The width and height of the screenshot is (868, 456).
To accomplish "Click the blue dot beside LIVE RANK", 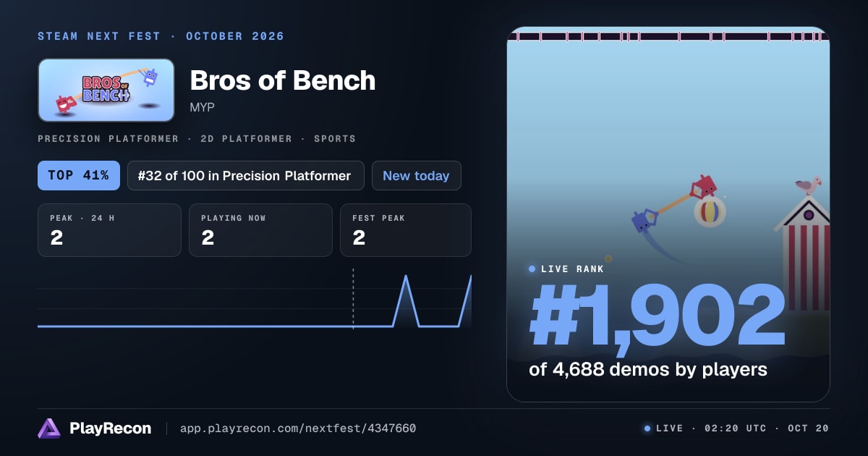I will click(532, 269).
